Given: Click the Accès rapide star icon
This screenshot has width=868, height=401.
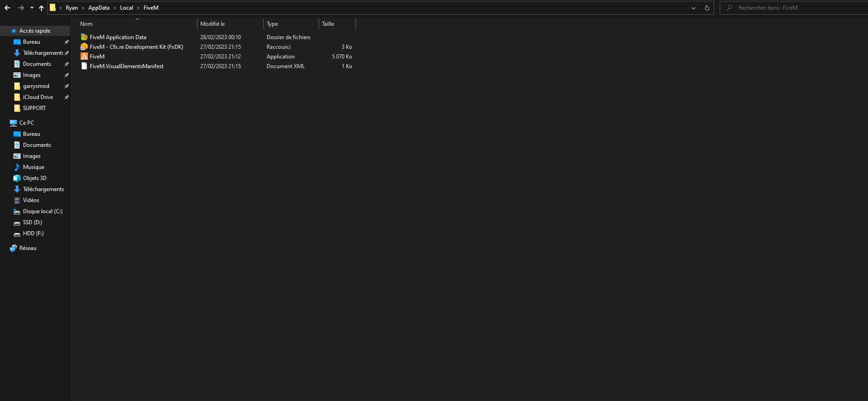Looking at the screenshot, I should (x=14, y=31).
